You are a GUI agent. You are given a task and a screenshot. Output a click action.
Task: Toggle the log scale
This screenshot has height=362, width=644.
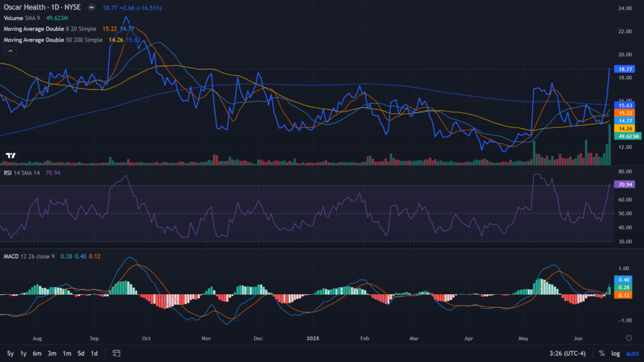click(x=615, y=353)
